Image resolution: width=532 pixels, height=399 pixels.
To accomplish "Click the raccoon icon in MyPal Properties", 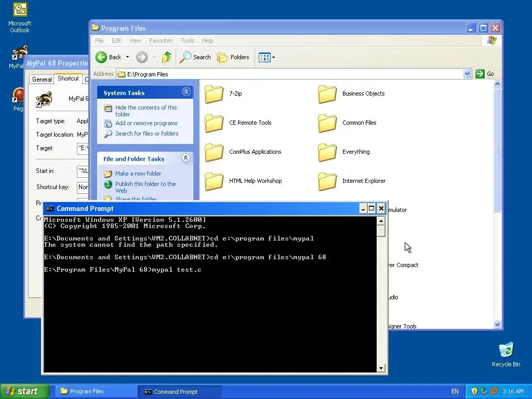I will click(44, 99).
